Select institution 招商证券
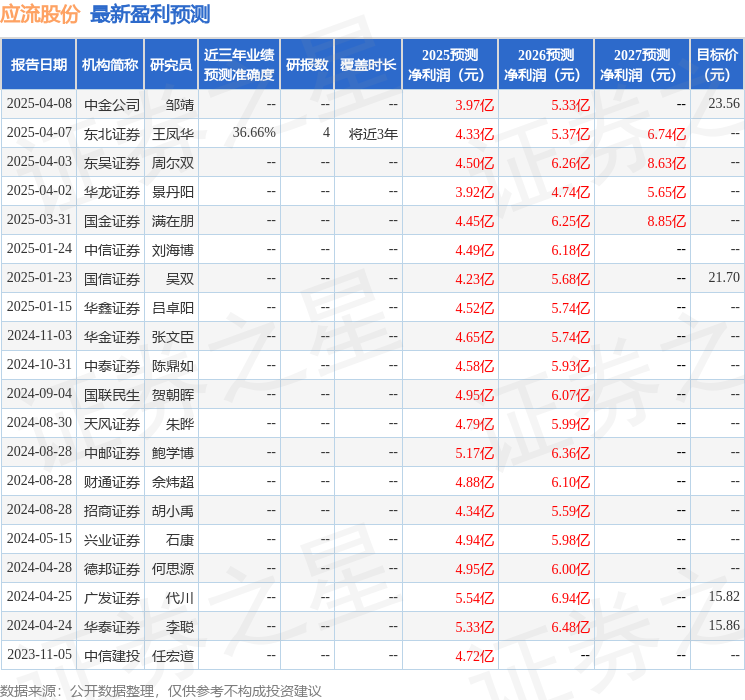The height and width of the screenshot is (700, 745). tap(112, 510)
